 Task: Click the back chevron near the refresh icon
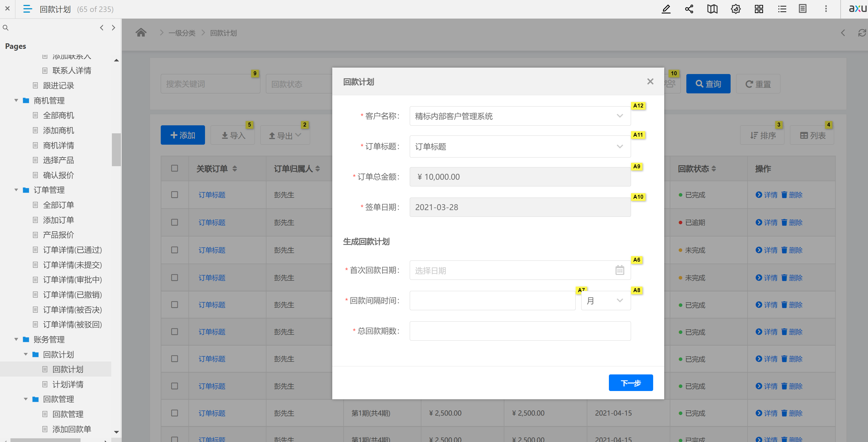(x=843, y=33)
